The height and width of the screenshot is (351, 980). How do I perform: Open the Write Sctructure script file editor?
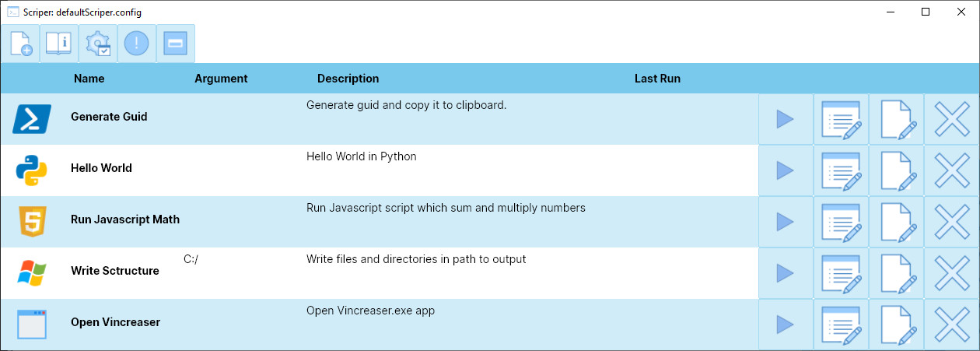tap(896, 273)
